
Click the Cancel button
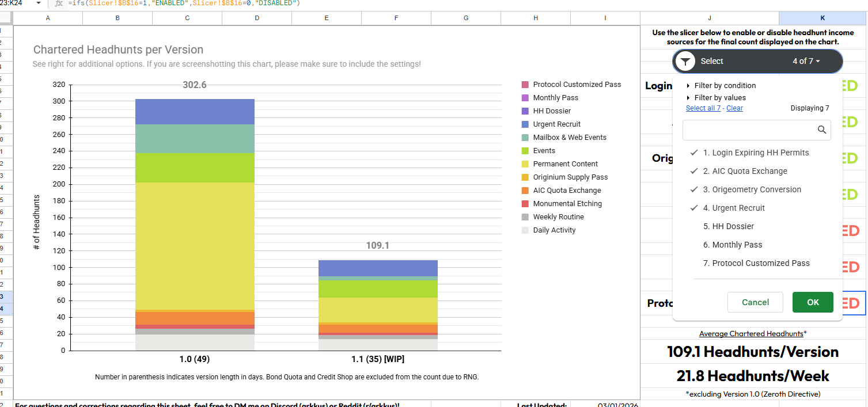(755, 302)
